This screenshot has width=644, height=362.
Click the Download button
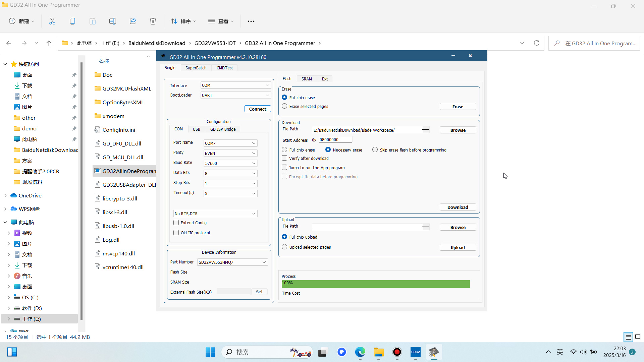[458, 207]
